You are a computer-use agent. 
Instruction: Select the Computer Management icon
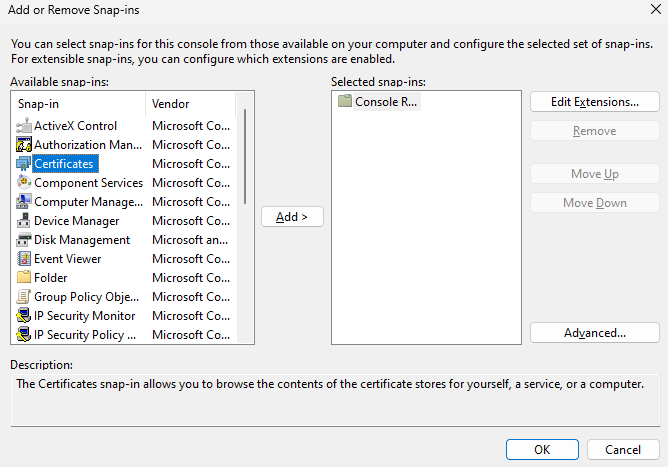(24, 202)
